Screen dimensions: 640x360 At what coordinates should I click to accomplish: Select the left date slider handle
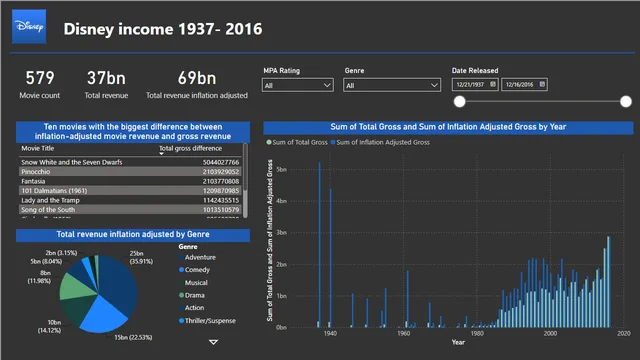[460, 101]
